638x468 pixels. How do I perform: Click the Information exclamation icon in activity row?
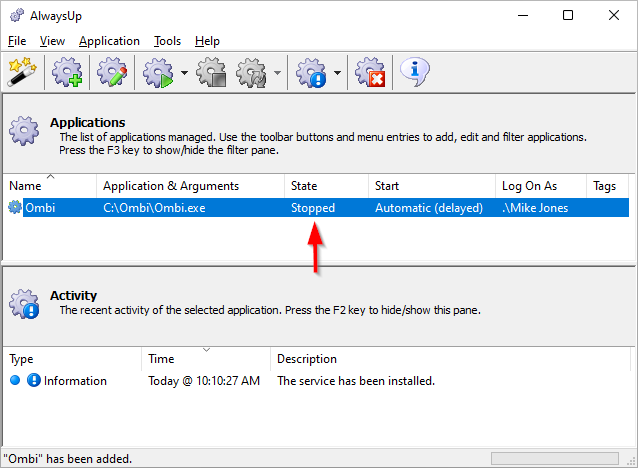coord(34,380)
